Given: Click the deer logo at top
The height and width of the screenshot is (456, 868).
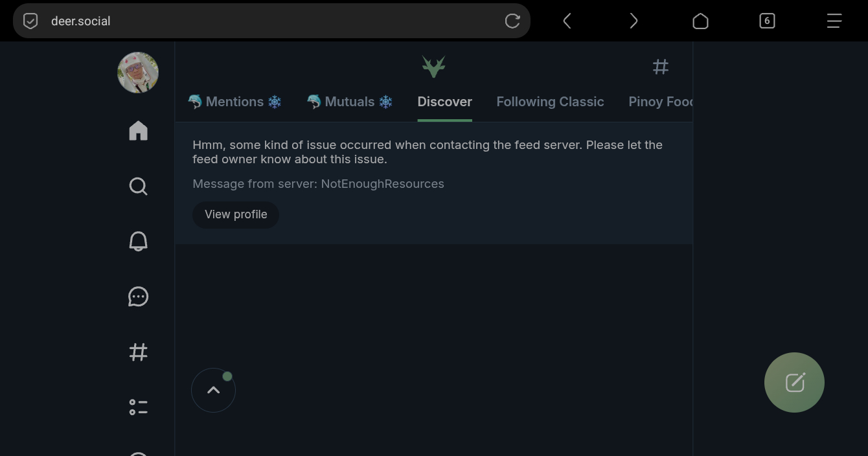Looking at the screenshot, I should (433, 66).
